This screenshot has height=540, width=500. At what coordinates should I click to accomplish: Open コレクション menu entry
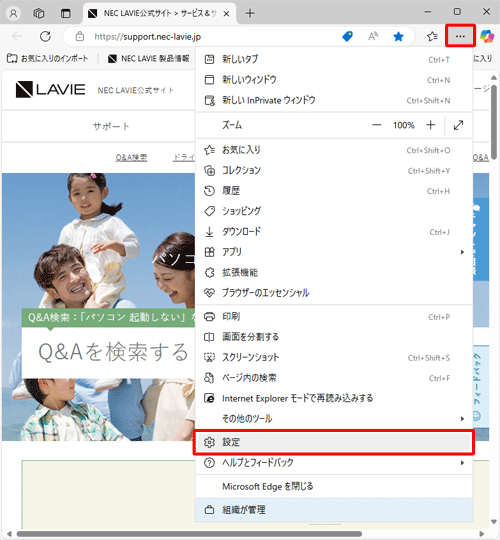tap(334, 170)
